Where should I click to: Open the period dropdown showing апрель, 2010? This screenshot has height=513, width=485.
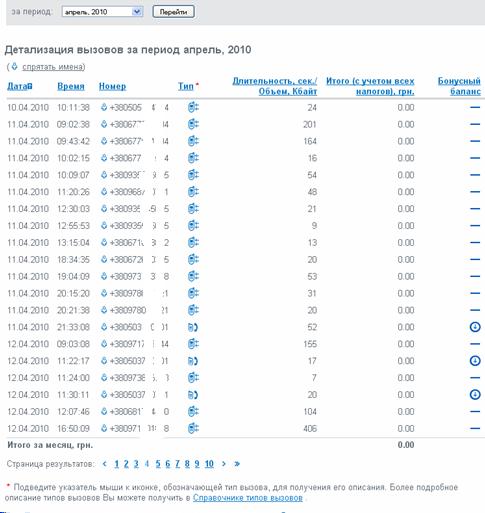pyautogui.click(x=102, y=12)
